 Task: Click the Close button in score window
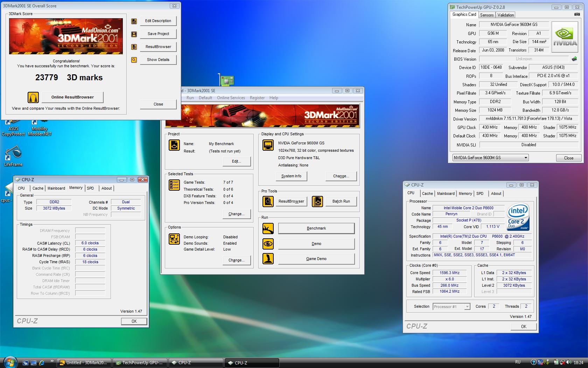coord(158,104)
